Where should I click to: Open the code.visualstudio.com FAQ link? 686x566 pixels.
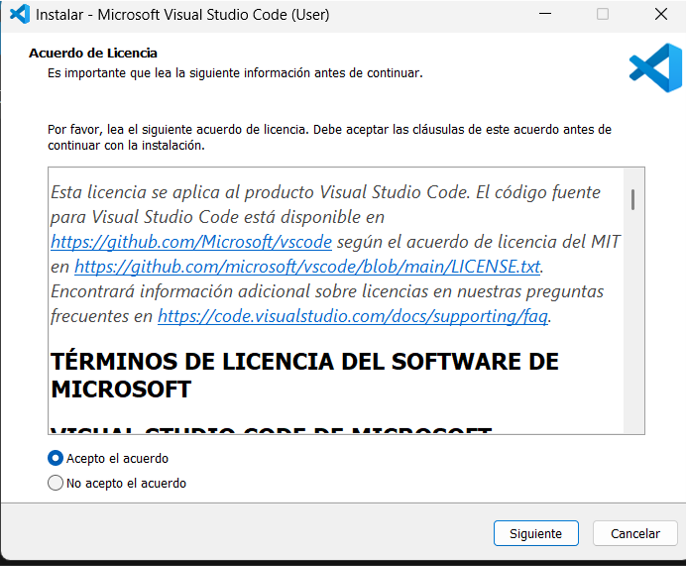pos(353,316)
